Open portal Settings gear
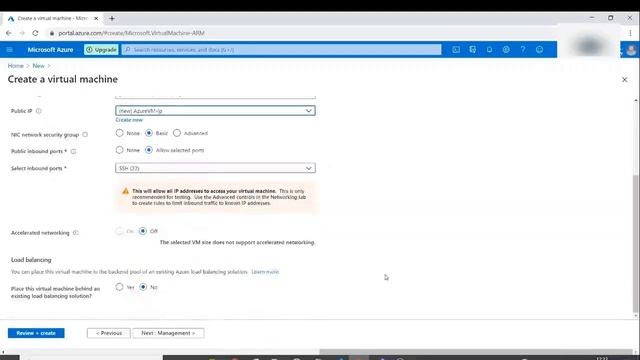 point(506,50)
